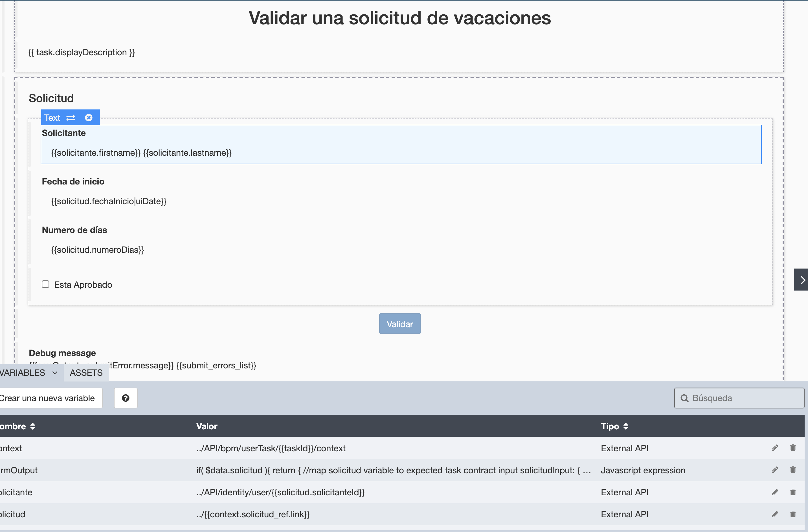808x532 pixels.
Task: Select the Numero de días text widget
Action: coord(401,241)
